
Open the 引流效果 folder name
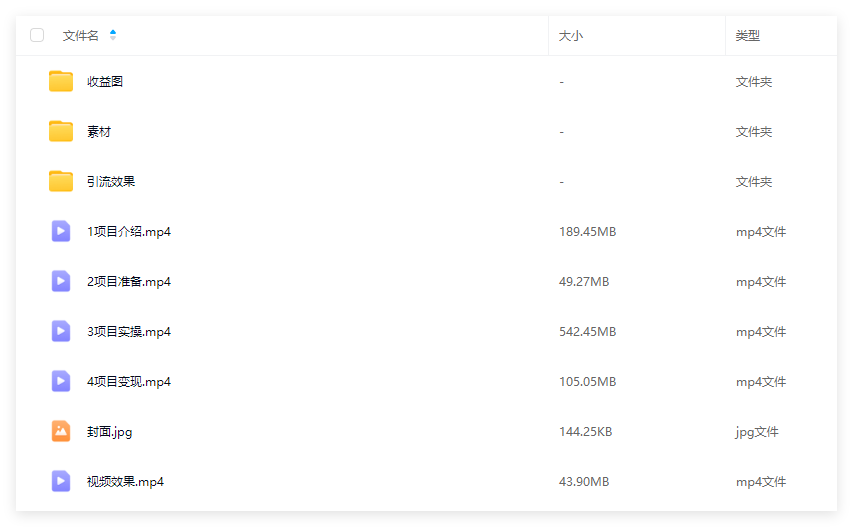tap(111, 182)
